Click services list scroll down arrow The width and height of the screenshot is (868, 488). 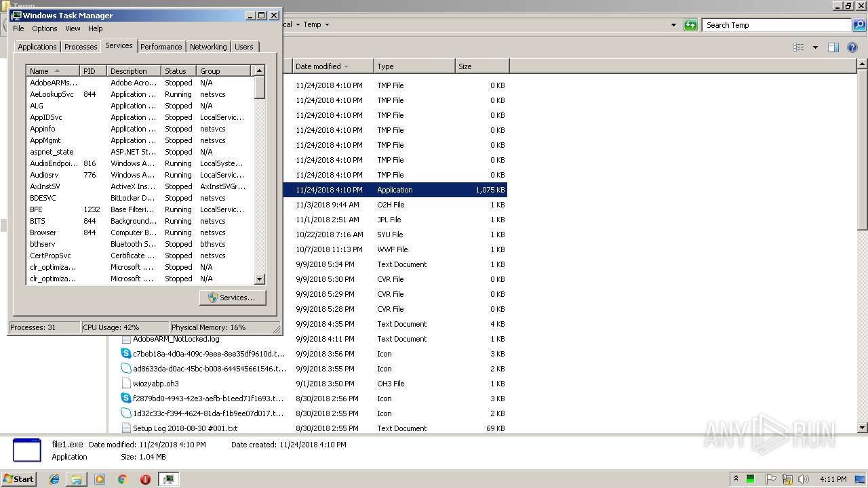tap(259, 279)
